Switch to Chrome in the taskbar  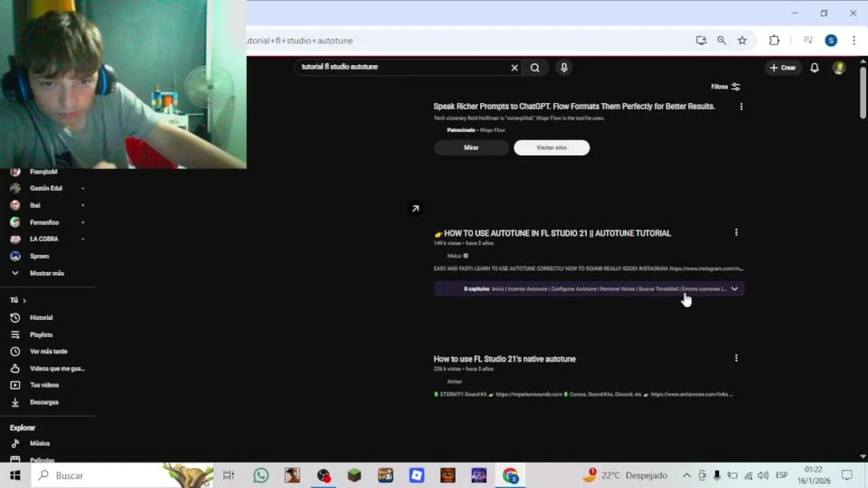click(x=510, y=476)
